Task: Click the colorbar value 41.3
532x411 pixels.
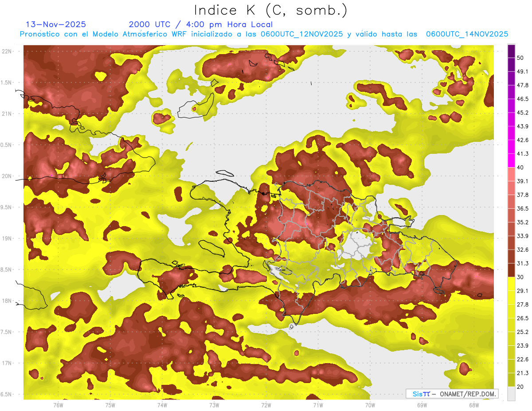Action: [523, 154]
